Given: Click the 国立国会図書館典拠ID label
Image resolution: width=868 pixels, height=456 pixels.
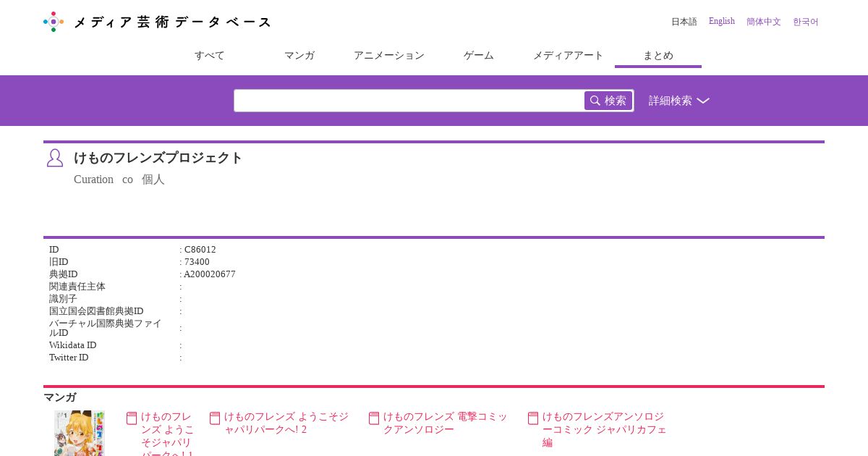Looking at the screenshot, I should [x=96, y=311].
